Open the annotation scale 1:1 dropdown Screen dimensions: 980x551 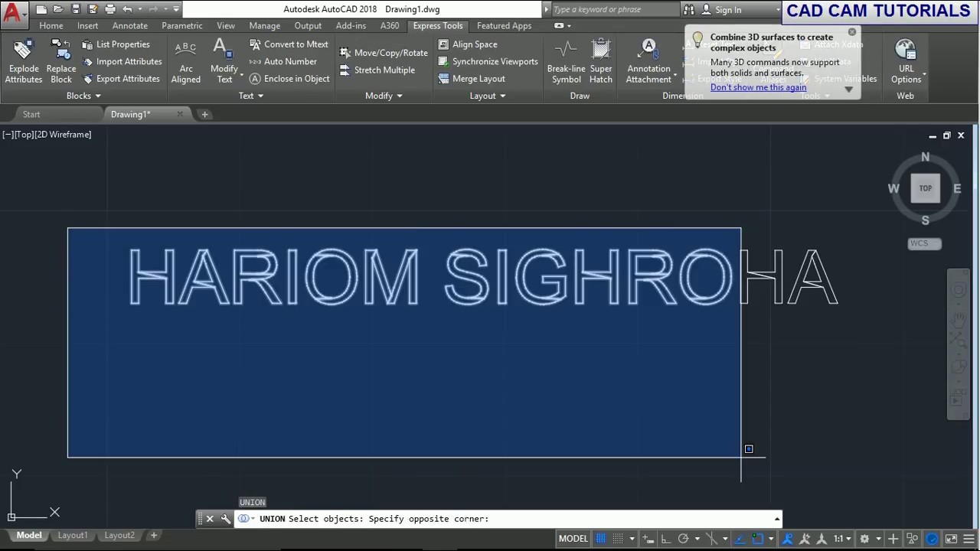coord(843,539)
